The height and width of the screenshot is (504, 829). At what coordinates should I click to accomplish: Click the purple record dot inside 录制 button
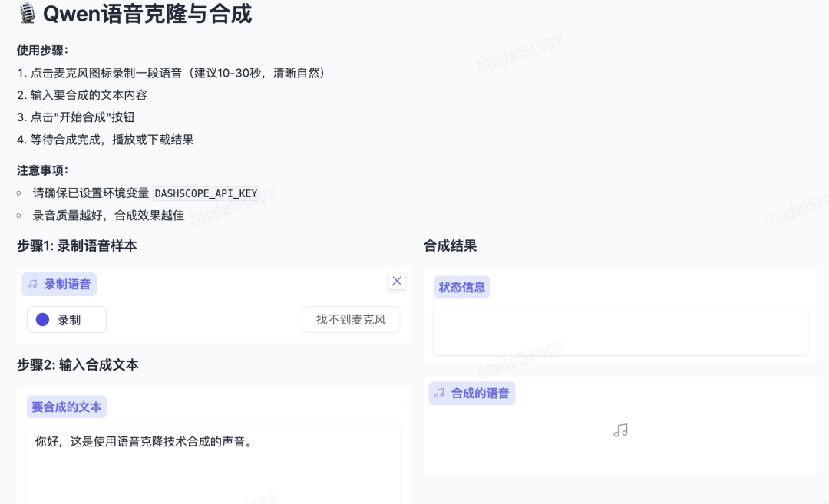(44, 319)
